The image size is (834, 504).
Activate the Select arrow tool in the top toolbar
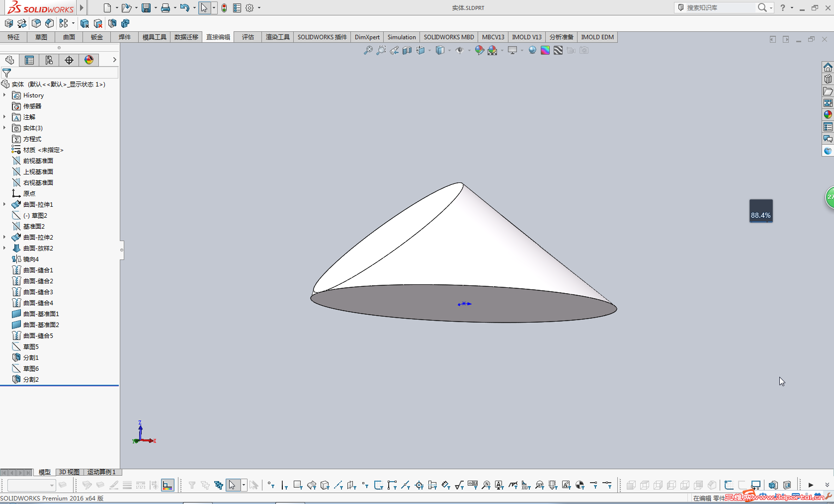(x=204, y=8)
